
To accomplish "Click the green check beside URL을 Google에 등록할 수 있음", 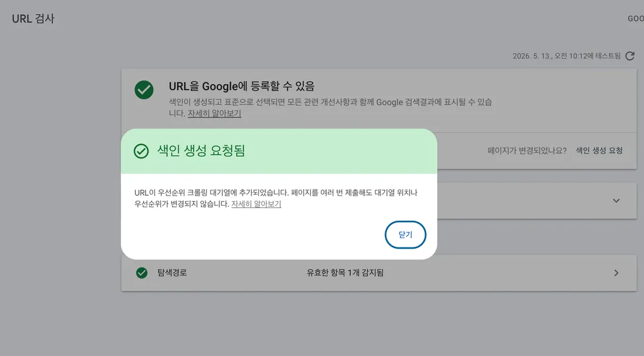I will click(x=144, y=89).
